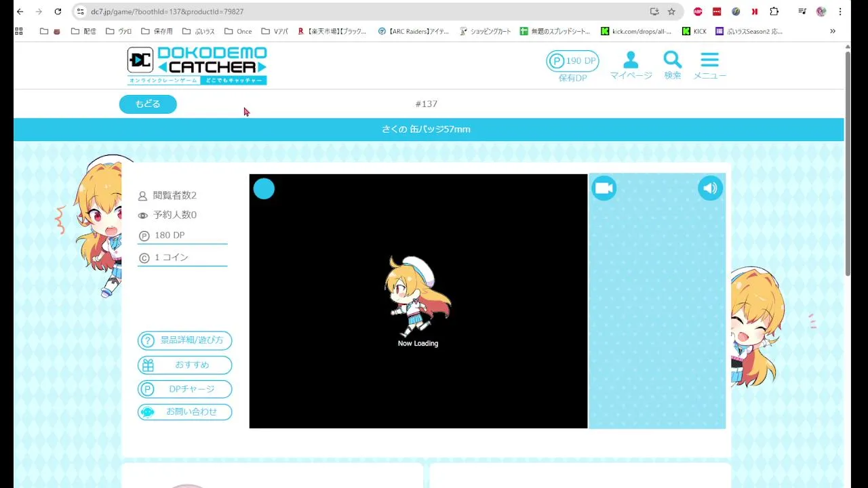Open Chrome three-dot menu

(x=840, y=12)
